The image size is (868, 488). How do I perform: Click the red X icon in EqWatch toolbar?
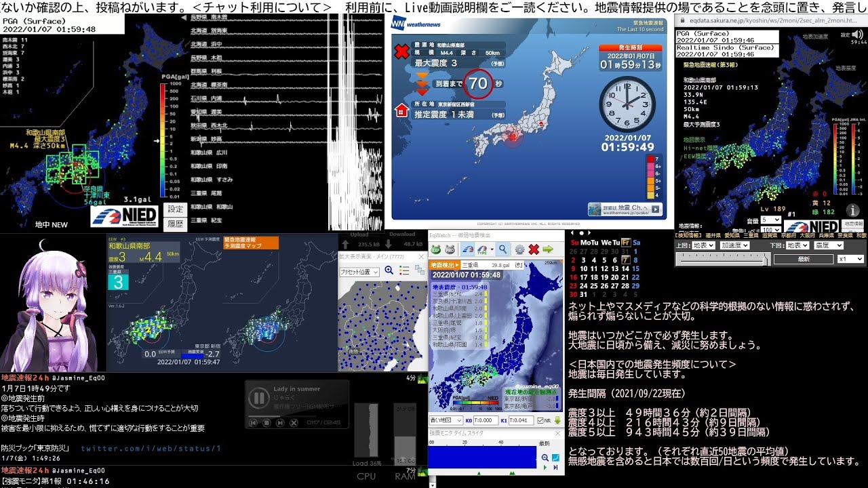tap(534, 249)
